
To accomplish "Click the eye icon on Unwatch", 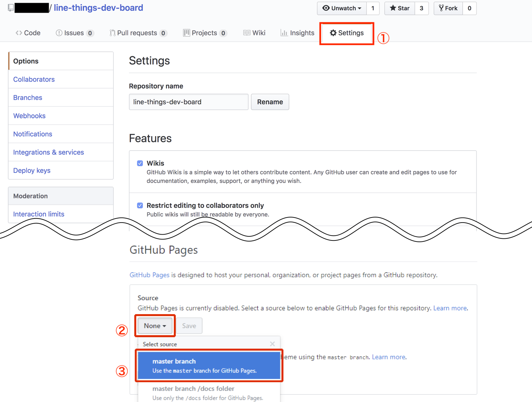I will [x=326, y=8].
